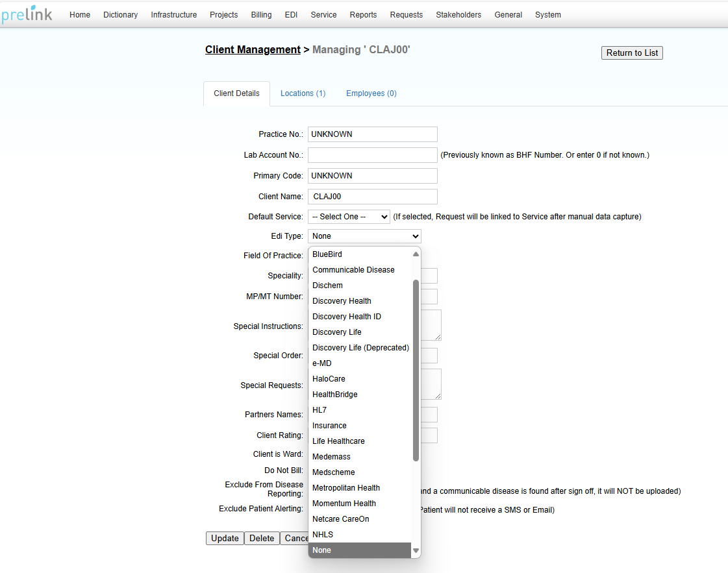The width and height of the screenshot is (728, 573).
Task: Open the Dictionary menu
Action: pyautogui.click(x=120, y=15)
